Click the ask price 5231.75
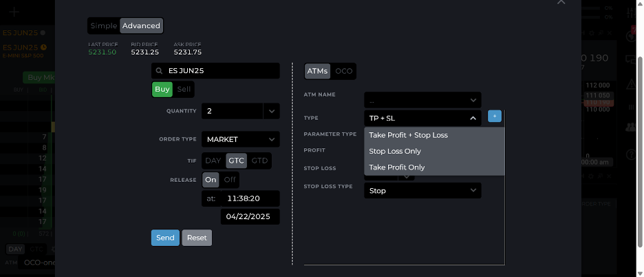The image size is (644, 277). tap(188, 52)
